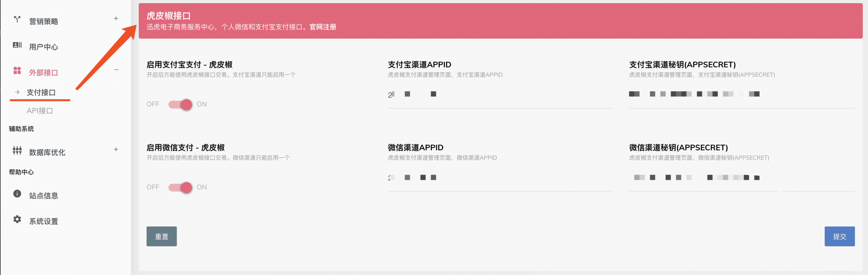Viewport: 868px width, 275px height.
Task: Click the marketing strategy branch icon
Action: point(17,19)
